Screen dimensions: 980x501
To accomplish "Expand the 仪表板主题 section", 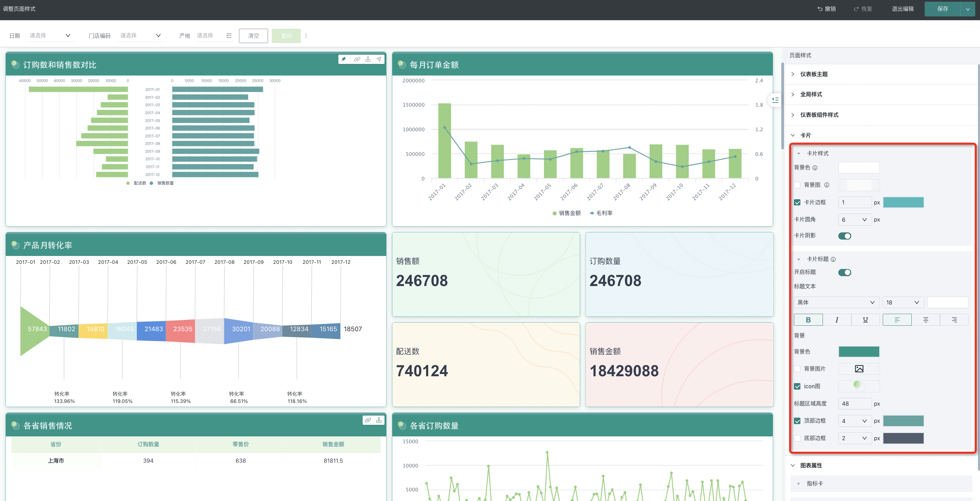I will pos(814,74).
